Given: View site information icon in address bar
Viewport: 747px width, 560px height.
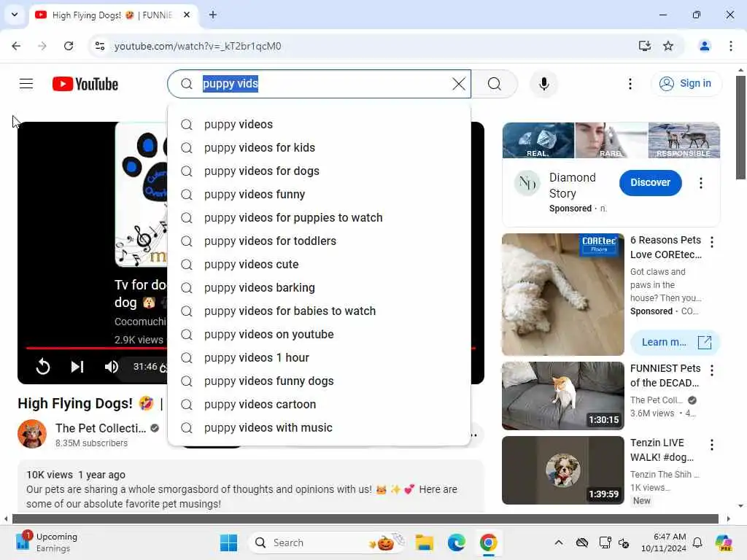Looking at the screenshot, I should 100,46.
